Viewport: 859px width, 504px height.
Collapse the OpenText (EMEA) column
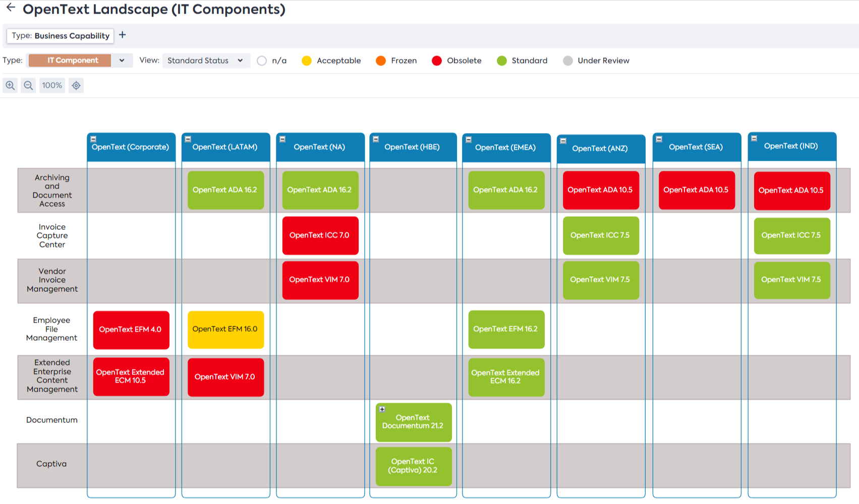click(x=469, y=140)
